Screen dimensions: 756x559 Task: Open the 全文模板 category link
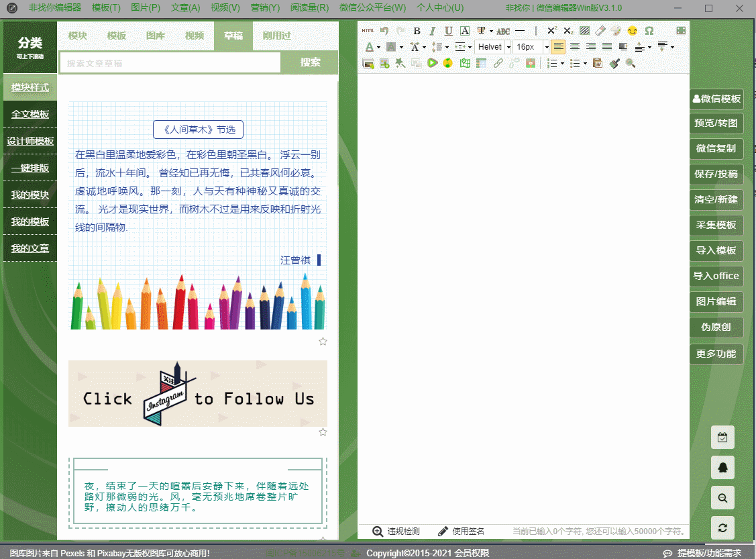point(30,114)
